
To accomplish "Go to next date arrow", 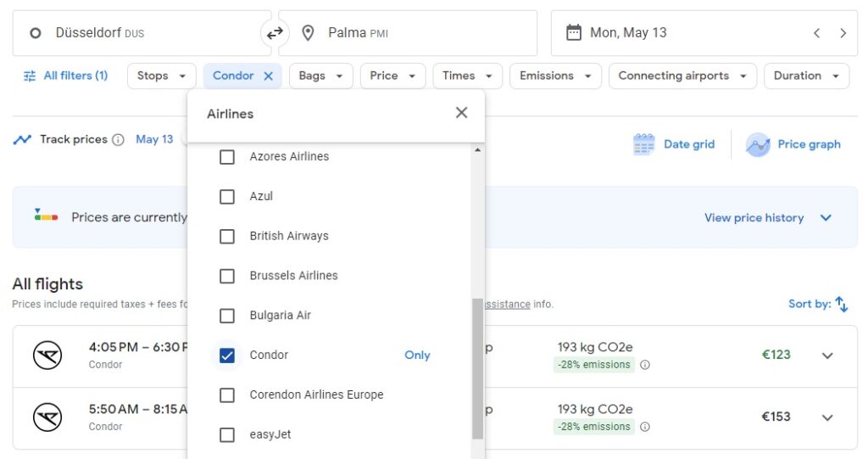I will tap(843, 33).
